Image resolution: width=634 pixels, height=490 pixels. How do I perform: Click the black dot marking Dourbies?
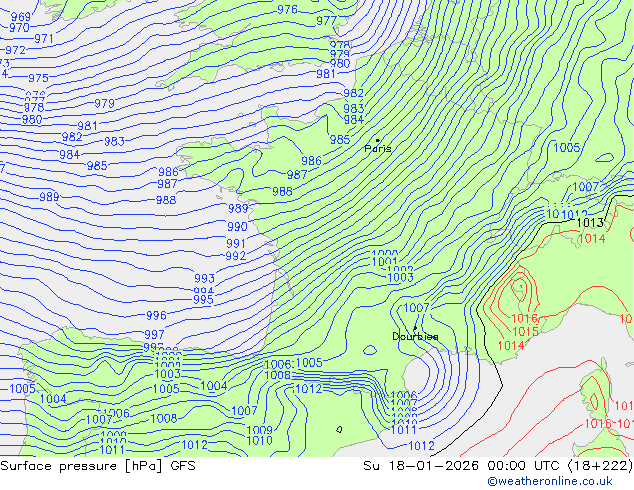pos(415,328)
